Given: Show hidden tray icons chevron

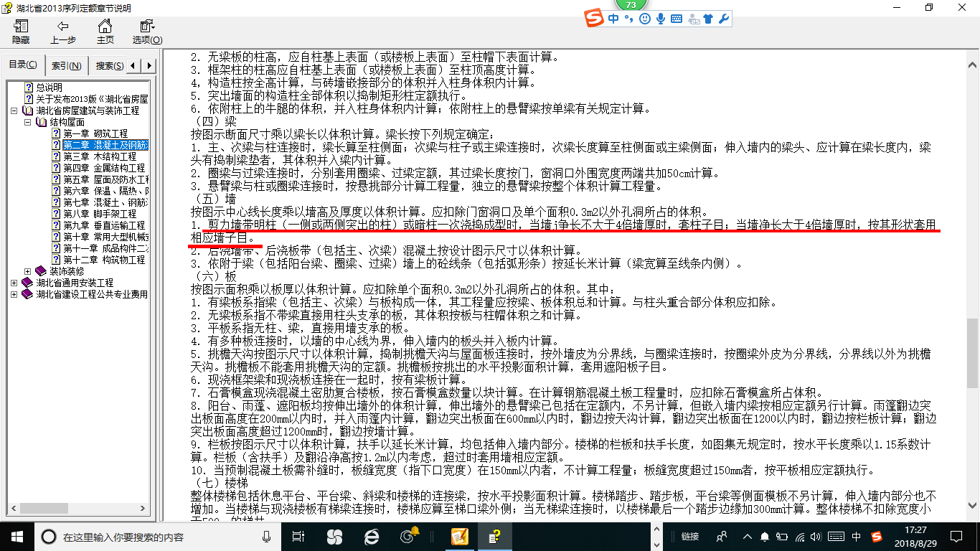Looking at the screenshot, I should (748, 537).
